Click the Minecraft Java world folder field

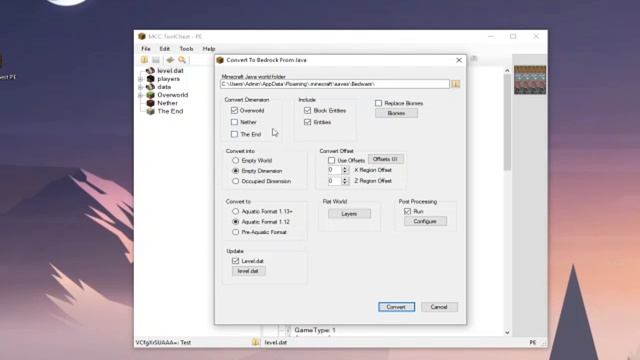tap(335, 84)
